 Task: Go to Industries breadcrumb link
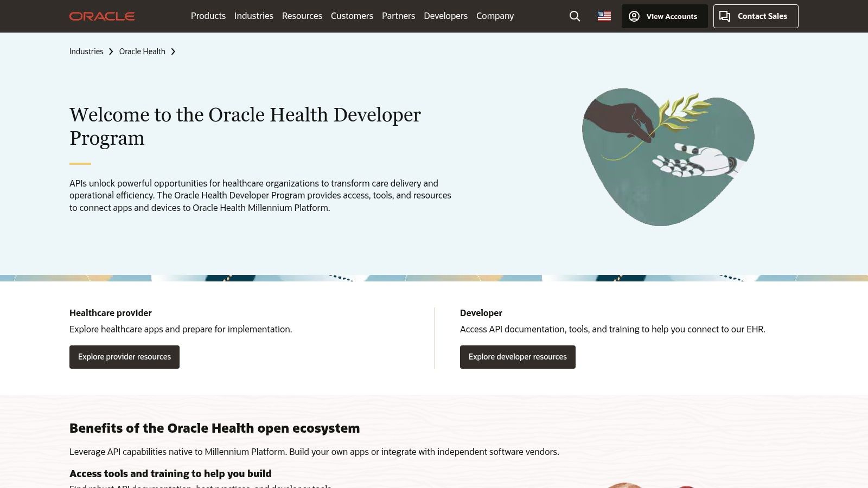coord(86,52)
